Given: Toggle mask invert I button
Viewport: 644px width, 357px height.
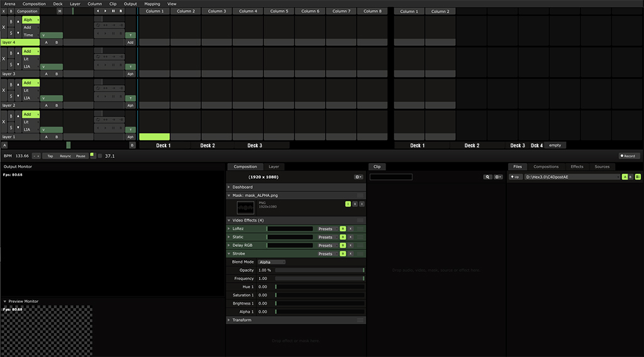Looking at the screenshot, I should (348, 204).
